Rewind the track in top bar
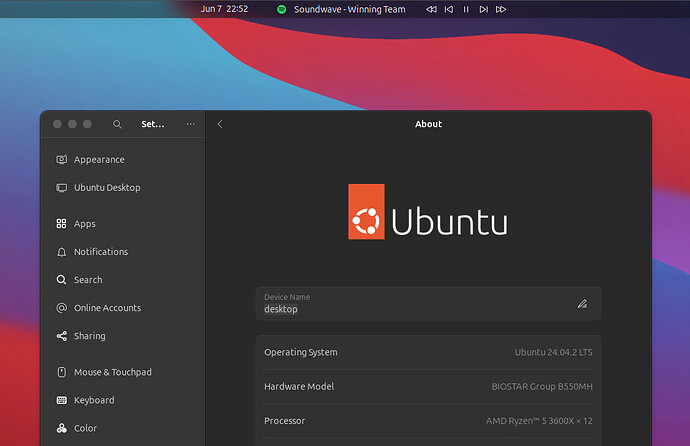This screenshot has height=446, width=690. tap(431, 9)
